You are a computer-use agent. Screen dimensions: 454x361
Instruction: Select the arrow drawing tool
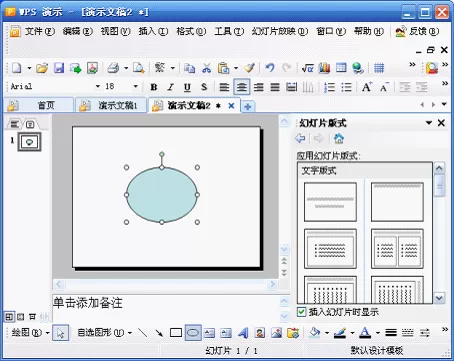(159, 333)
